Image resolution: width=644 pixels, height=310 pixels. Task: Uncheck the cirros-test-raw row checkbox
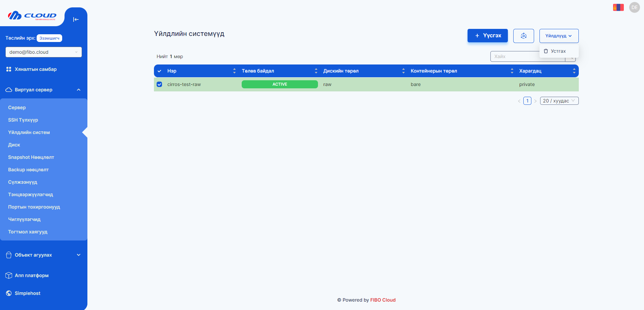pos(159,84)
